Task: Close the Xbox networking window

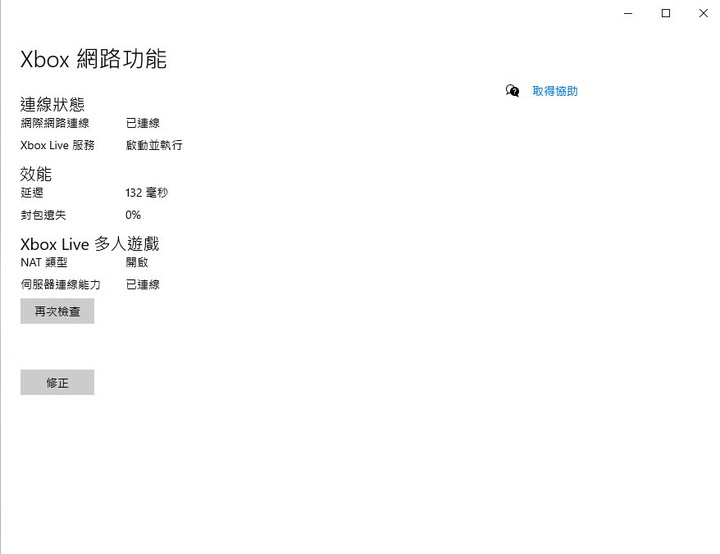Action: tap(703, 13)
